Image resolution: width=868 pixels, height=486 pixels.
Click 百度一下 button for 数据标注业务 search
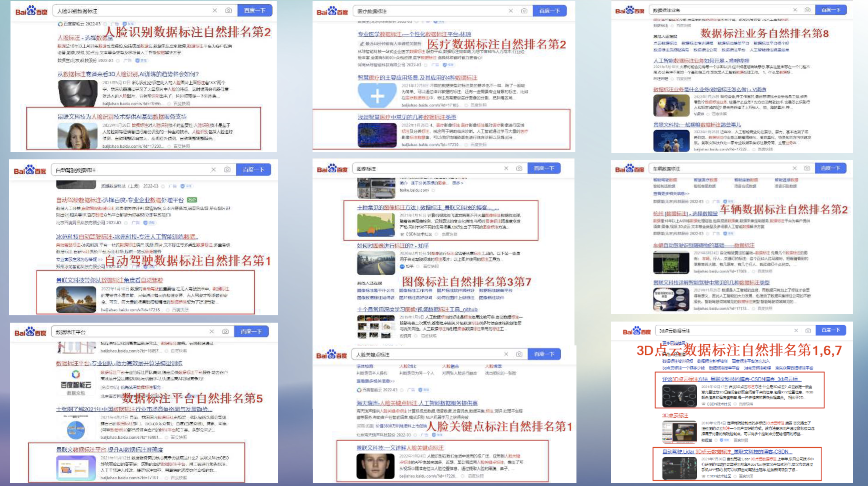pos(831,10)
